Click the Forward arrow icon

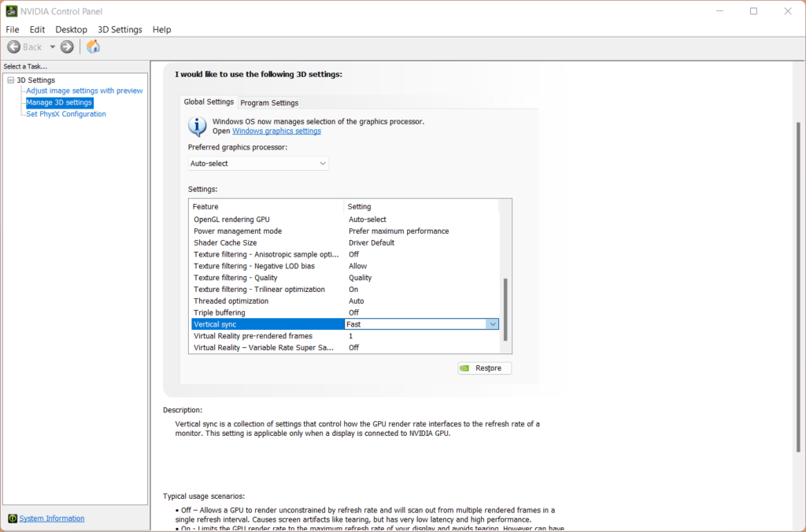click(67, 46)
